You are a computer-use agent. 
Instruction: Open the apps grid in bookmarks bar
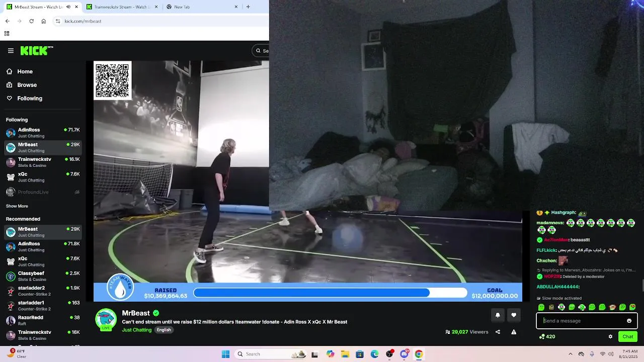[7, 34]
